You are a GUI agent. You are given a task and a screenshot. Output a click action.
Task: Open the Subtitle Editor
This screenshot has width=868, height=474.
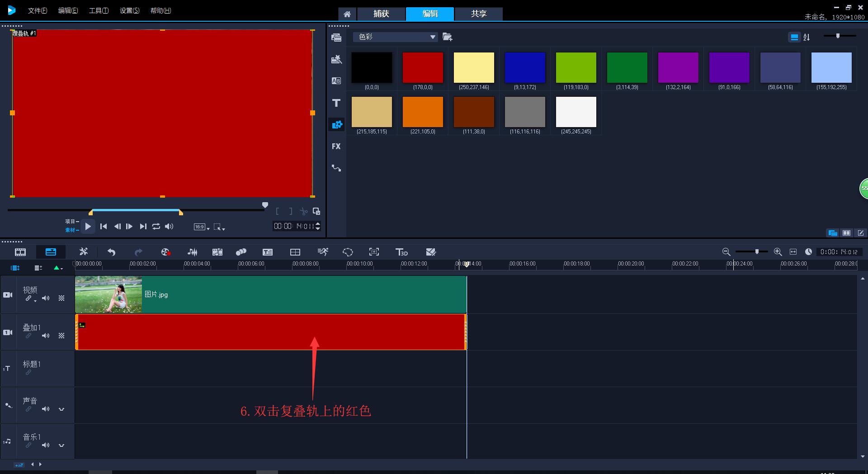tap(268, 252)
